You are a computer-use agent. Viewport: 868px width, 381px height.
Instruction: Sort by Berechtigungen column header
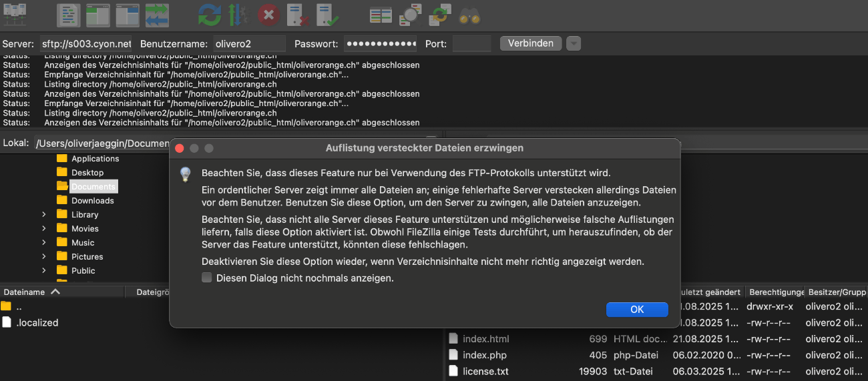point(775,292)
